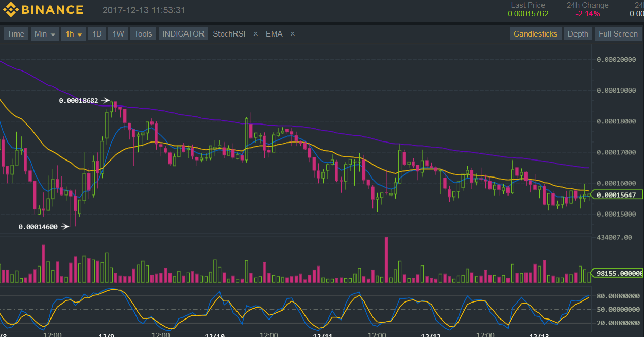This screenshot has width=644, height=337.
Task: Click the 24h Change value -2.14%
Action: (x=588, y=14)
